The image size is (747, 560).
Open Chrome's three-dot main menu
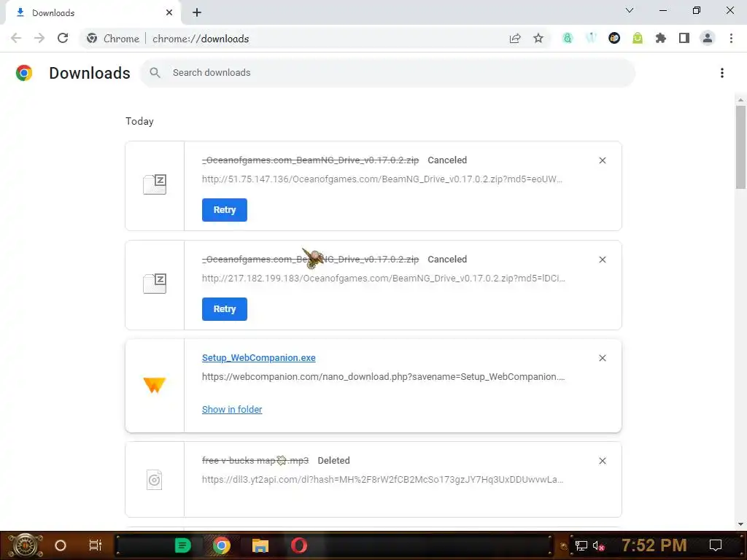pyautogui.click(x=731, y=38)
